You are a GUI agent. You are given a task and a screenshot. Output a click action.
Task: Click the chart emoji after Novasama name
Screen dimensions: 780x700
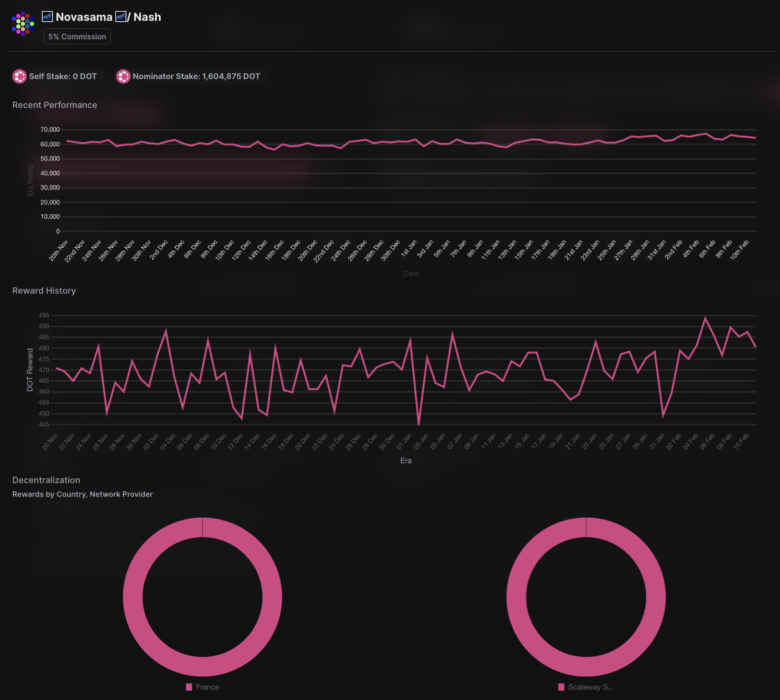pos(121,17)
